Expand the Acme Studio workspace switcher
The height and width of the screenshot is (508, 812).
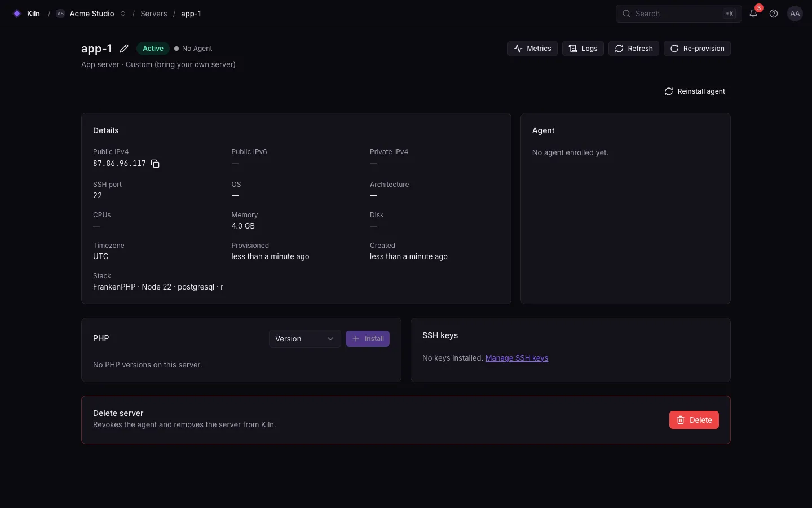[x=123, y=14]
